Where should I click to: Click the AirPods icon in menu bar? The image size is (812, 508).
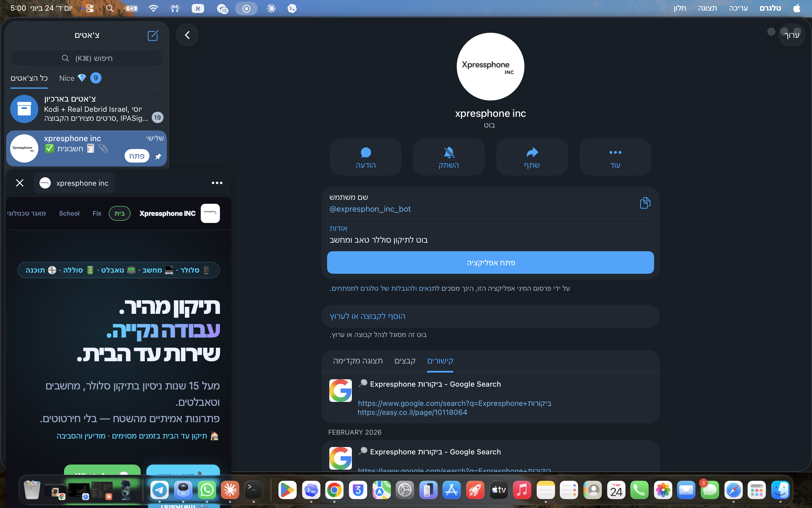point(175,8)
